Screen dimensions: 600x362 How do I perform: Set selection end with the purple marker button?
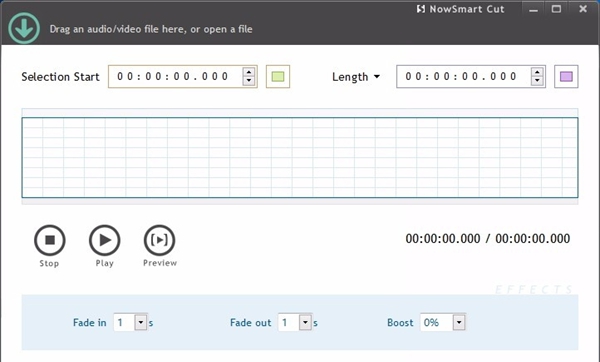point(566,77)
